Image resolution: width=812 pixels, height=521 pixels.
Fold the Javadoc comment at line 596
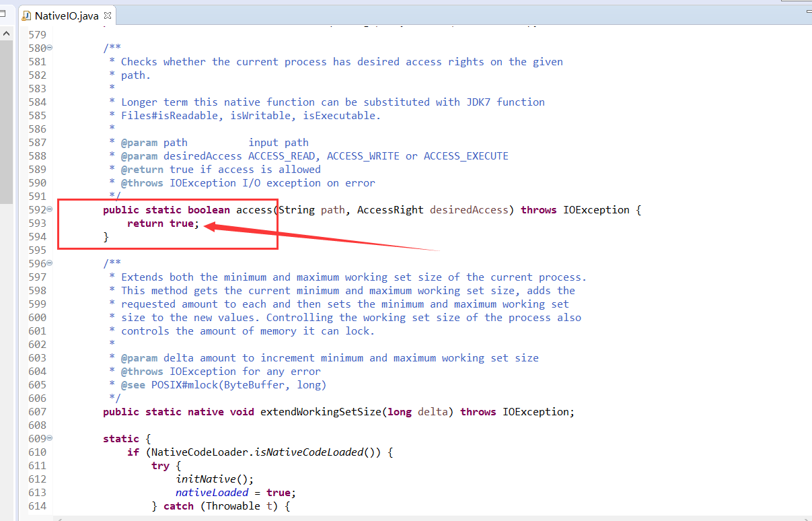pos(50,263)
